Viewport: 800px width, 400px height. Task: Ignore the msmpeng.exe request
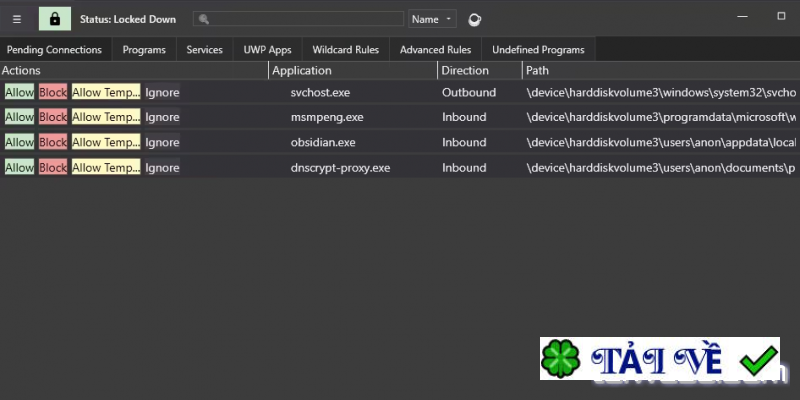click(x=162, y=117)
